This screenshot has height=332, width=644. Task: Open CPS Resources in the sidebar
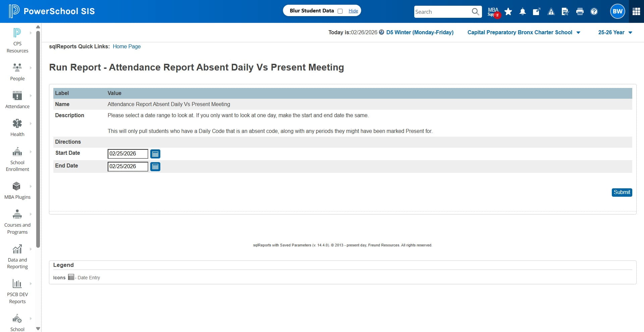point(17,40)
